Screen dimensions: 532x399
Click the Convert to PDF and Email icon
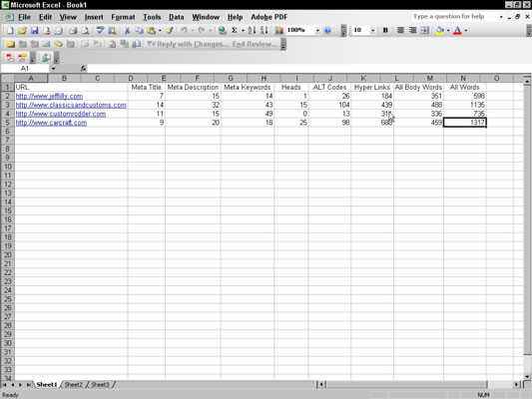[x=22, y=58]
